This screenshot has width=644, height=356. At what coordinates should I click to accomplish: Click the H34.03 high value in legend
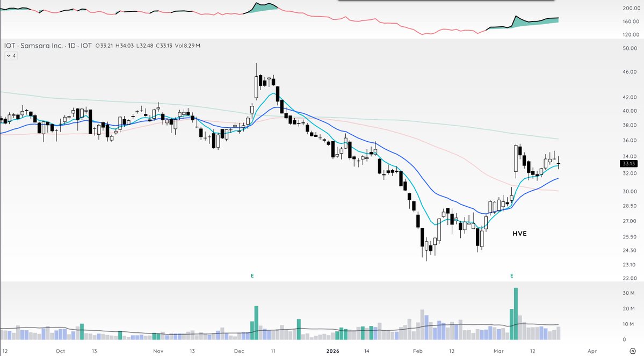125,46
